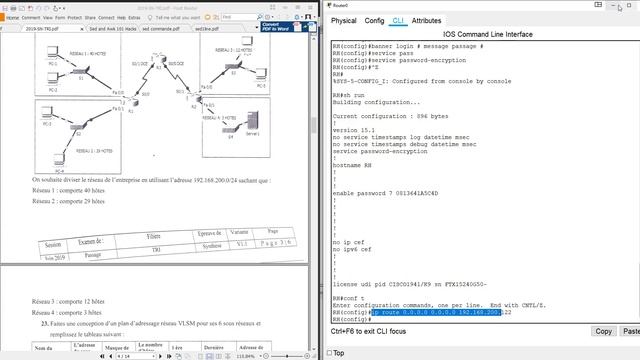Image resolution: width=640 pixels, height=360 pixels.
Task: Click the ribbon toggle grid icon in Foxit title bar
Action: coord(272,7)
